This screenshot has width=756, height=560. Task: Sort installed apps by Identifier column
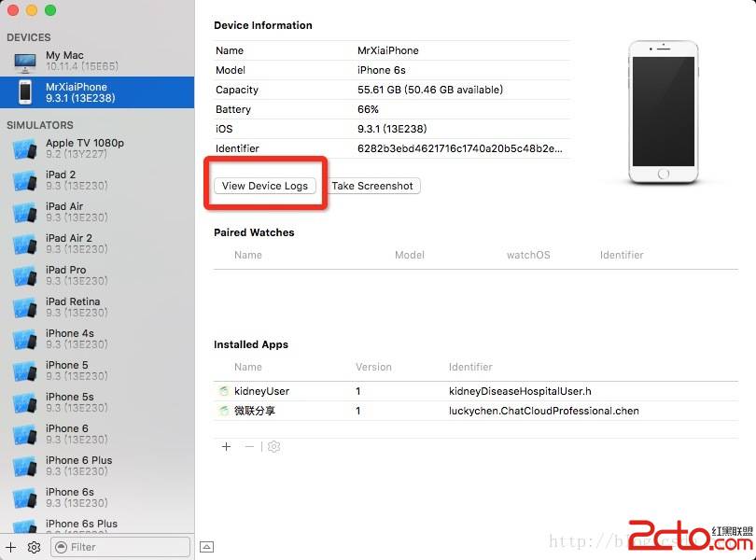(470, 367)
